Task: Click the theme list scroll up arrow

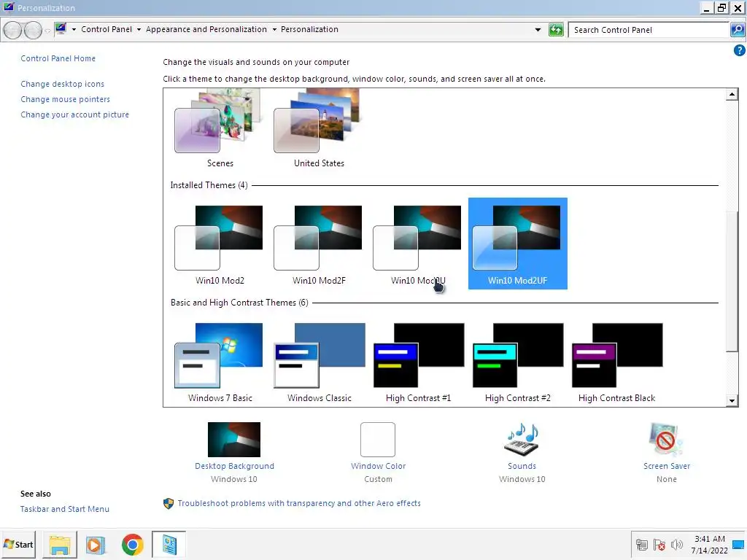Action: [x=732, y=94]
